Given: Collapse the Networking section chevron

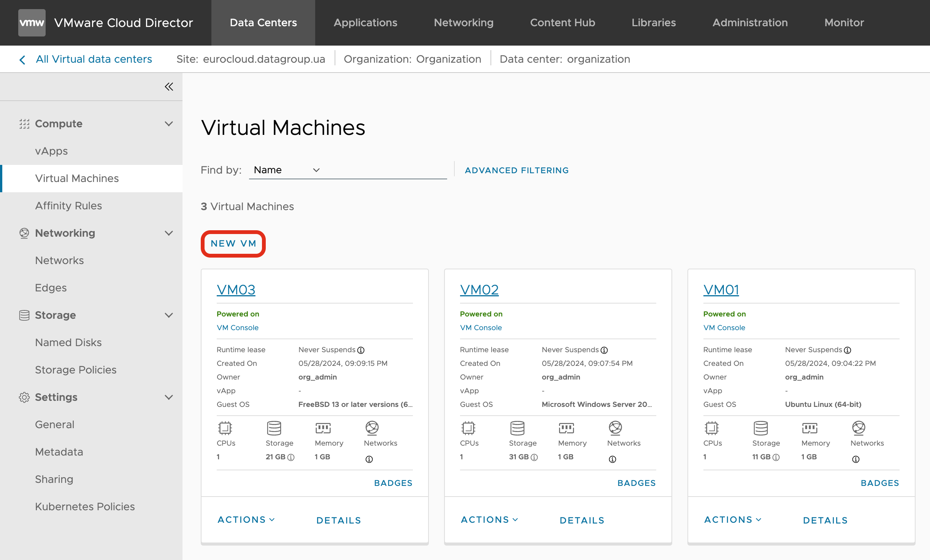Looking at the screenshot, I should click(x=169, y=233).
